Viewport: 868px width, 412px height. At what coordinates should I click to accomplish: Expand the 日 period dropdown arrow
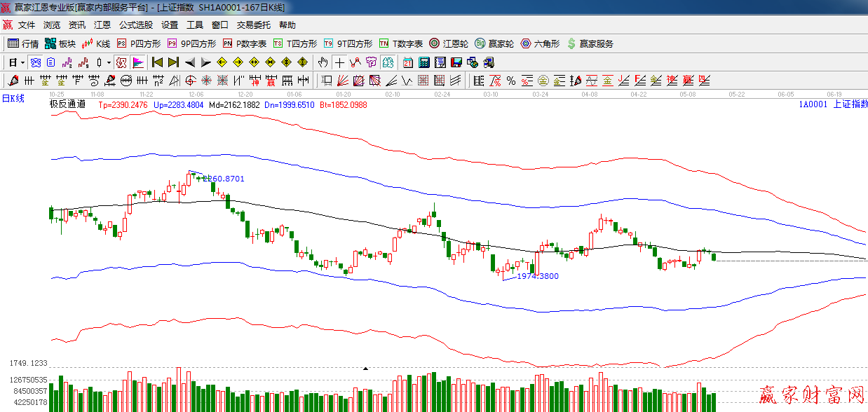tap(22, 62)
